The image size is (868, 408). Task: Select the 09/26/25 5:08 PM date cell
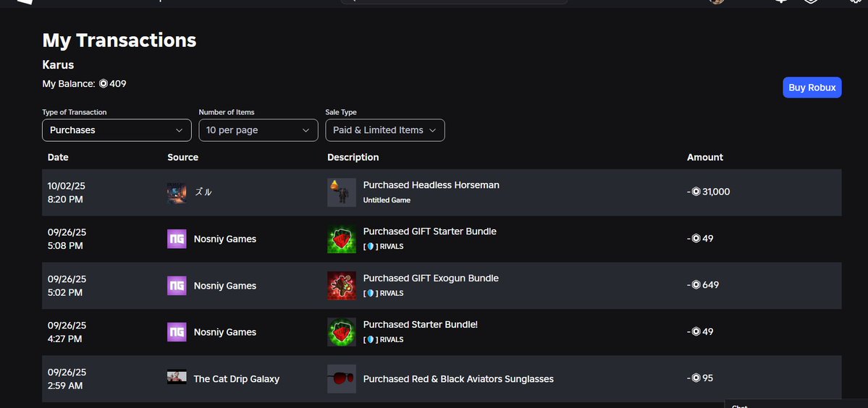(x=67, y=239)
